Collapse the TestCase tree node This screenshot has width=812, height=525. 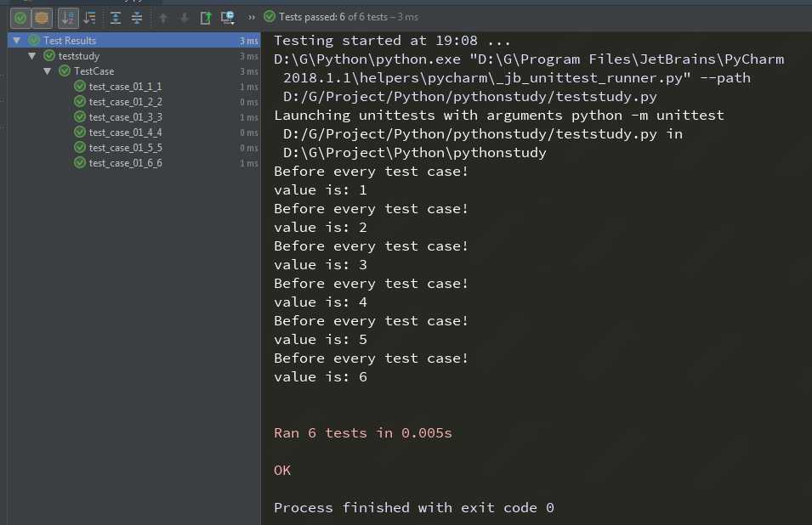pyautogui.click(x=48, y=71)
